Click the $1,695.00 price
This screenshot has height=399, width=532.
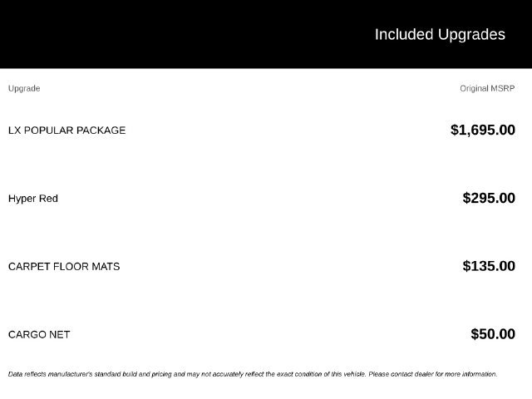click(x=483, y=130)
